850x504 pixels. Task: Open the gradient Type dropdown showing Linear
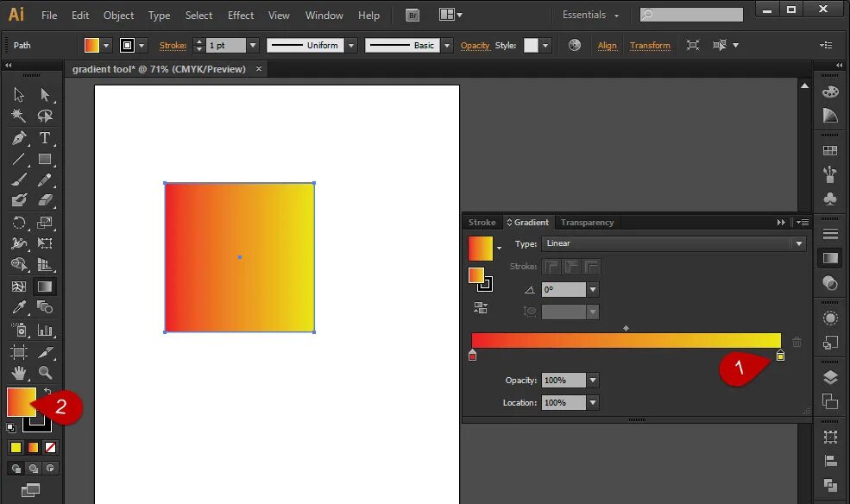coord(673,243)
